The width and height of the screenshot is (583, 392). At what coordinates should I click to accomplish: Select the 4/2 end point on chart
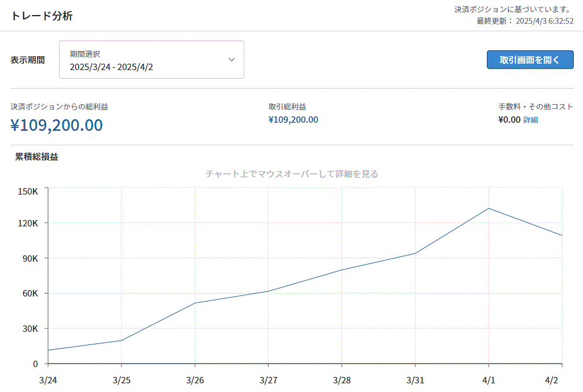[x=562, y=236]
